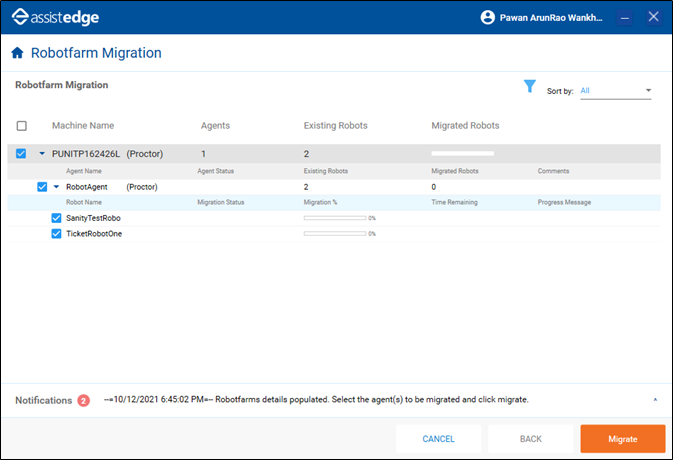Click the BACK button
This screenshot has height=460, width=673.
pos(530,438)
